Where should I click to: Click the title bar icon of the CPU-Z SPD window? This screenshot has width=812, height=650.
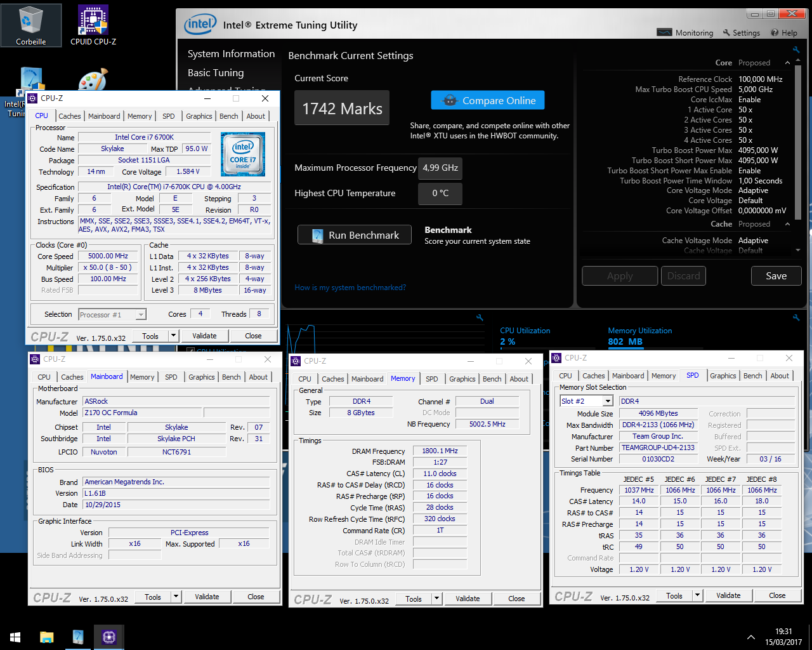point(557,358)
